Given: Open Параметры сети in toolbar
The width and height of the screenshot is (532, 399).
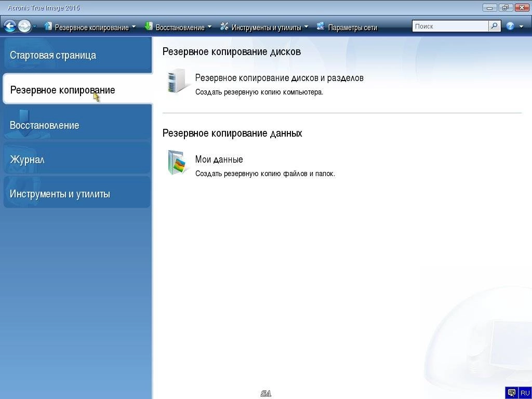Looking at the screenshot, I should tap(353, 28).
